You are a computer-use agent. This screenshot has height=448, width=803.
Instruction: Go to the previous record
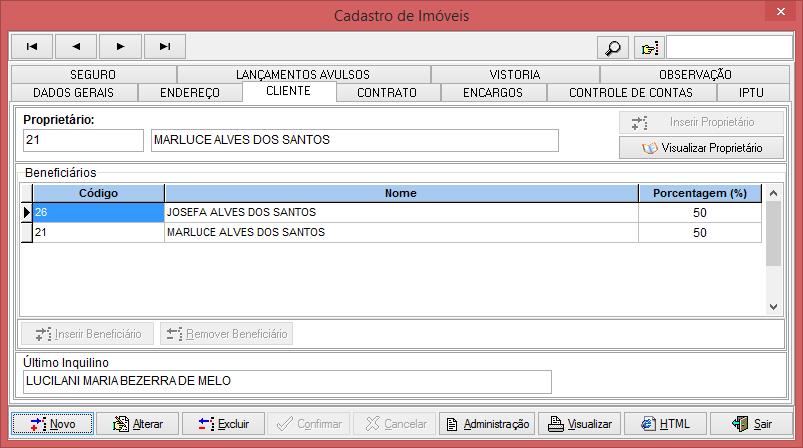[x=76, y=46]
